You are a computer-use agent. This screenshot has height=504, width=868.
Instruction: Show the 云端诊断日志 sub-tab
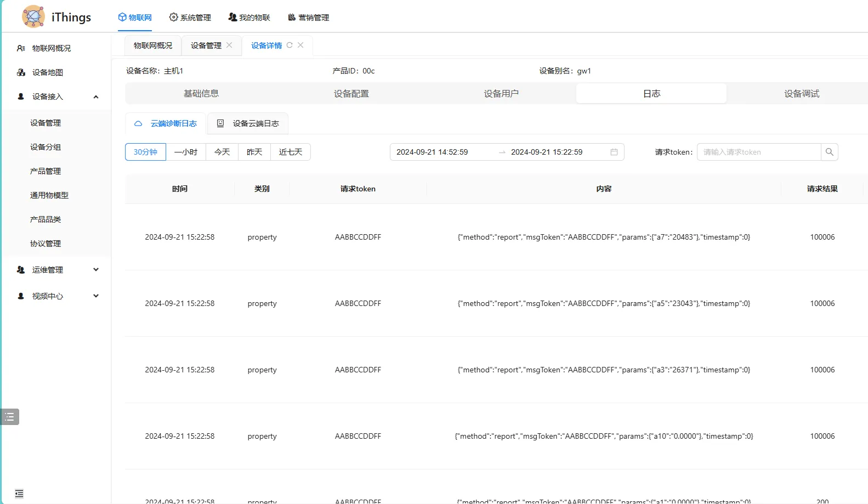[166, 123]
